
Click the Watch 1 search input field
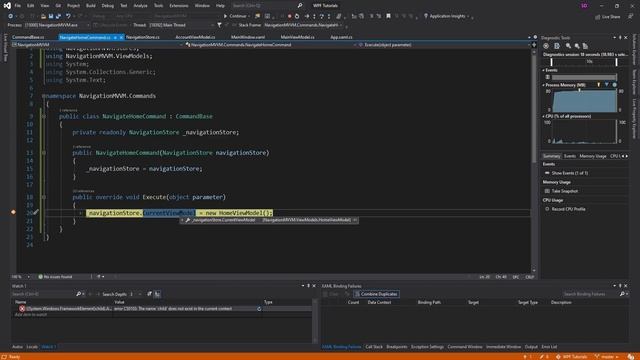point(43,294)
